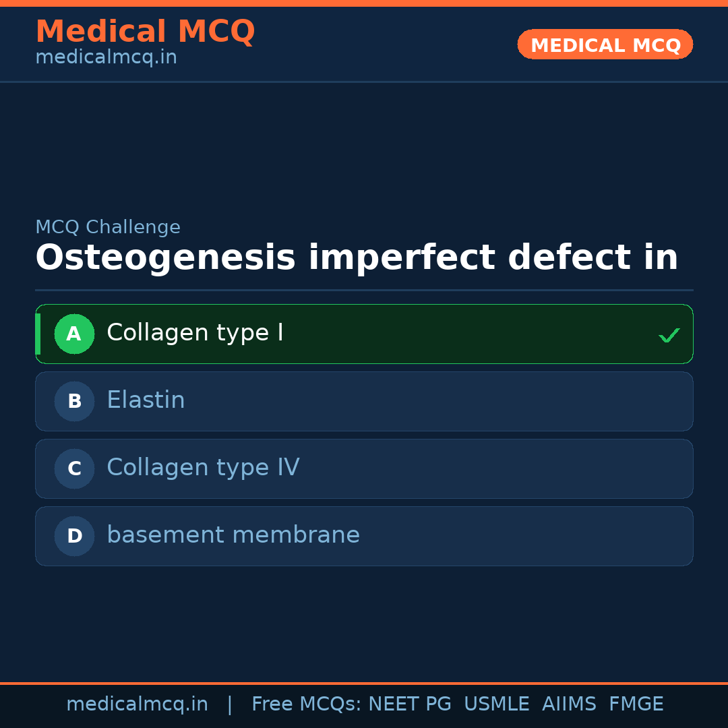The width and height of the screenshot is (728, 728).
Task: Click the green checkmark on option A
Action: pyautogui.click(x=669, y=334)
